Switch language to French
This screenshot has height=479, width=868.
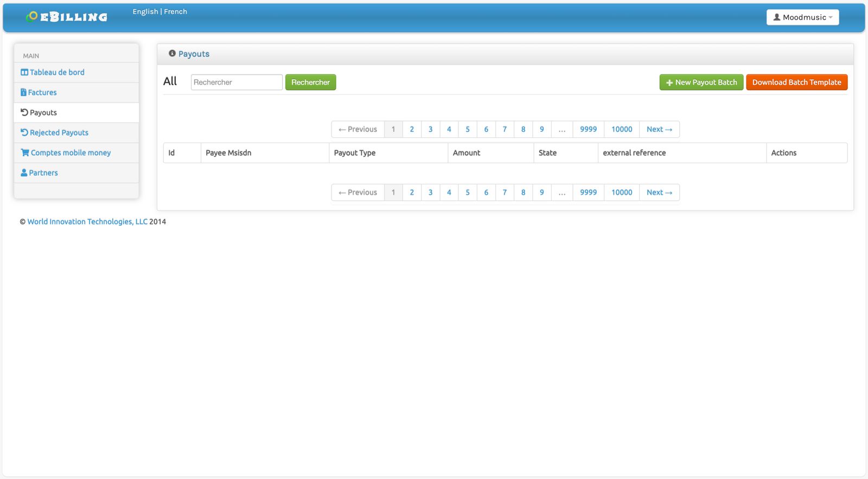pyautogui.click(x=176, y=11)
